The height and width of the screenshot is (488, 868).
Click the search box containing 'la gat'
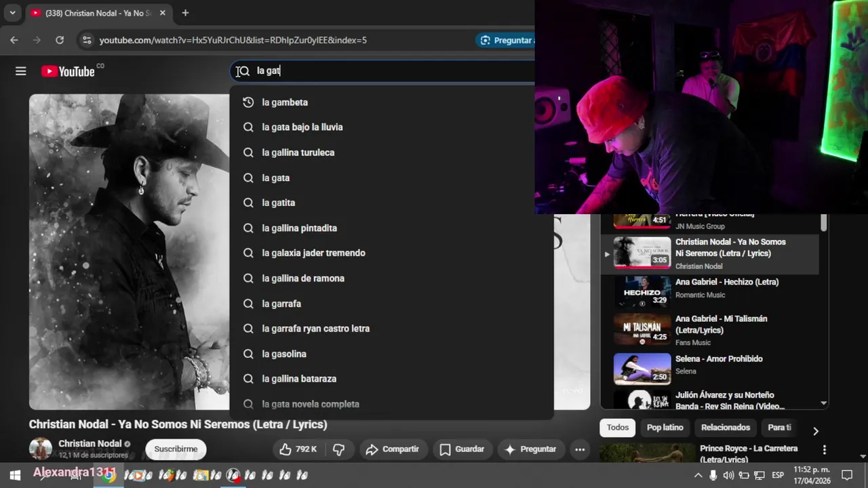pos(383,70)
